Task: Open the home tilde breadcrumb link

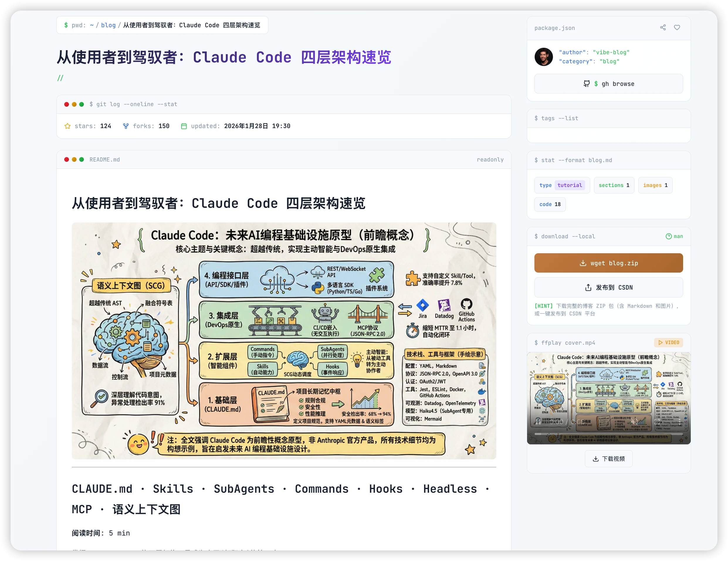Action: click(x=92, y=25)
